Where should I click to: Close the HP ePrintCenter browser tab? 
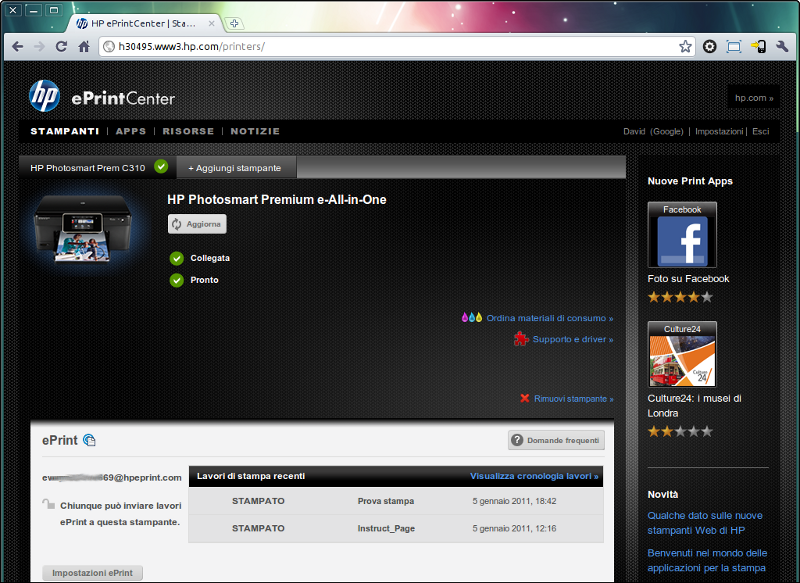[x=211, y=23]
